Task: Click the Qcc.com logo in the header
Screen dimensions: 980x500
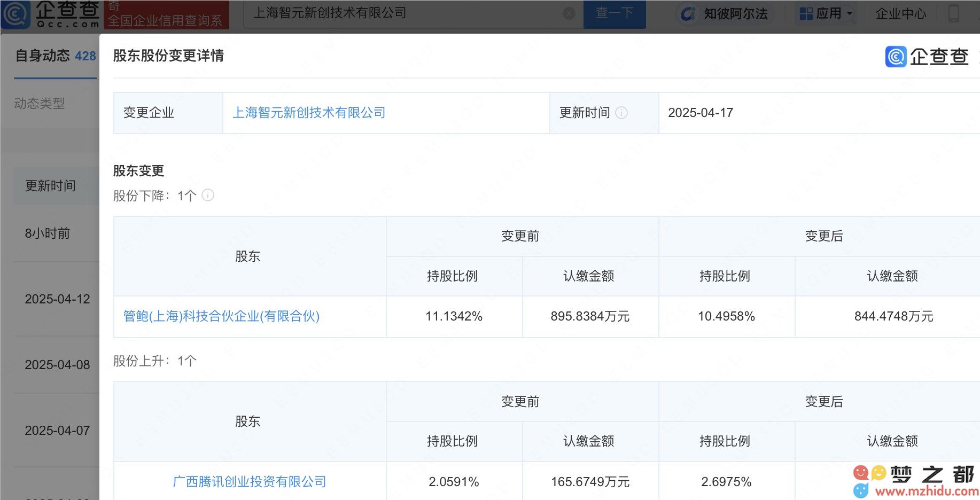Action: 51,14
